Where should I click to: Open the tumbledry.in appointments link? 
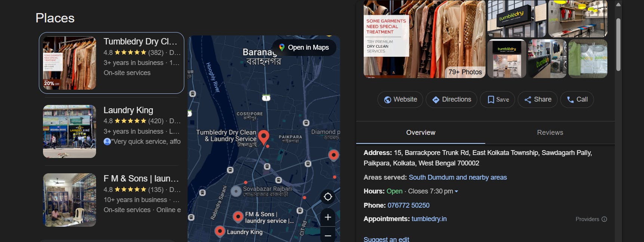429,219
